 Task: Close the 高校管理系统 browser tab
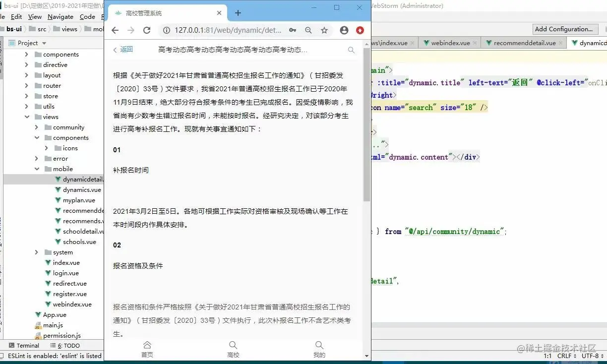219,13
